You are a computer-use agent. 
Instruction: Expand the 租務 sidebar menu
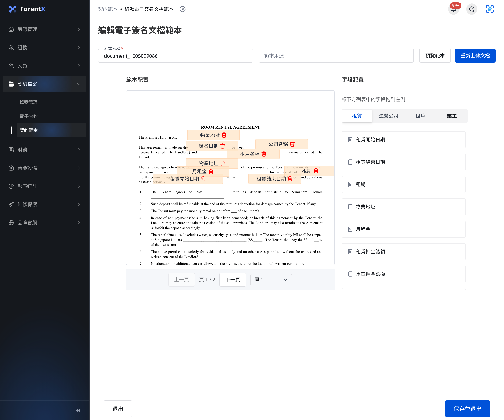[x=45, y=48]
